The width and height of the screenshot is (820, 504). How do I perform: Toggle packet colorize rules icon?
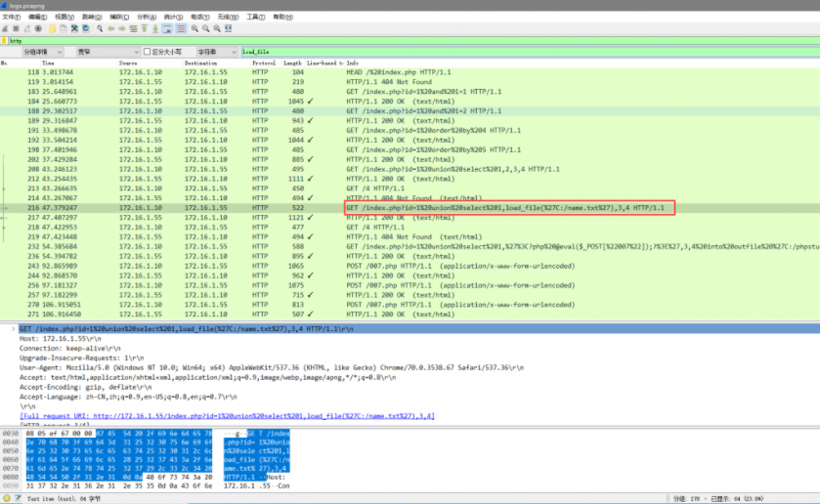tap(181, 28)
